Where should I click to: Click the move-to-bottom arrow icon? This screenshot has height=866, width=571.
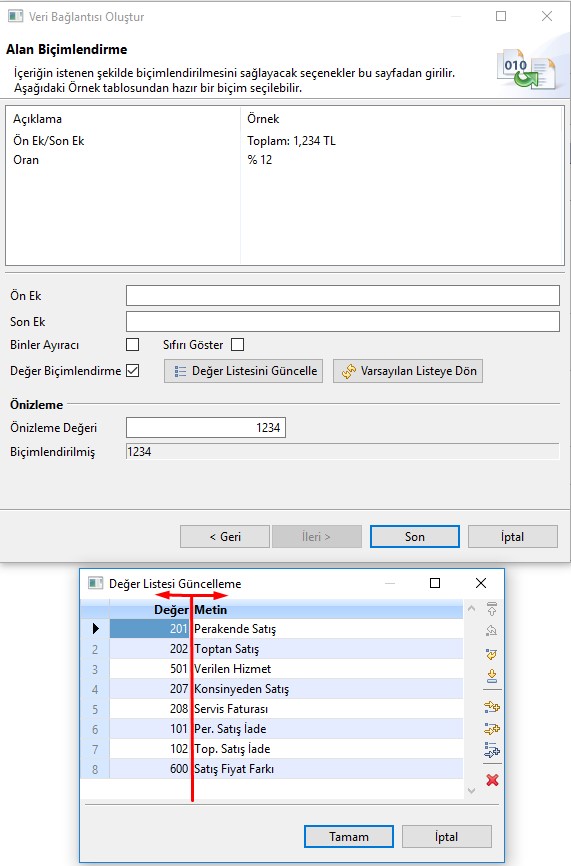click(491, 676)
